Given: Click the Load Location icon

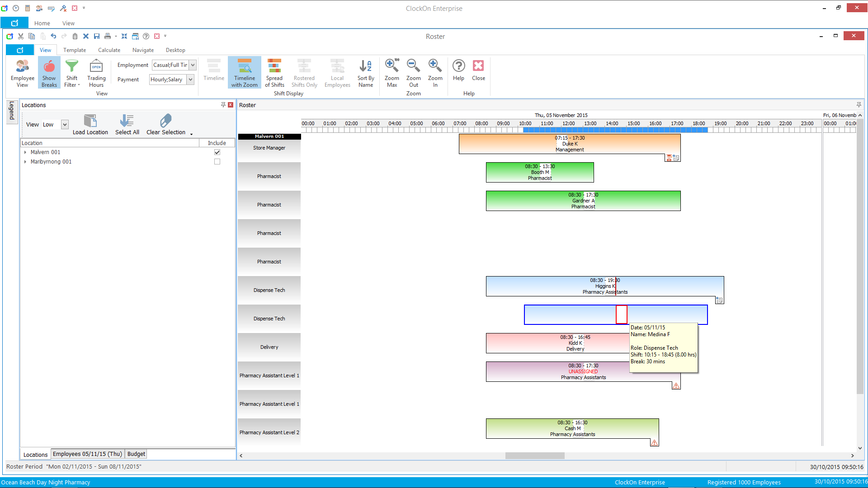Looking at the screenshot, I should pyautogui.click(x=90, y=124).
